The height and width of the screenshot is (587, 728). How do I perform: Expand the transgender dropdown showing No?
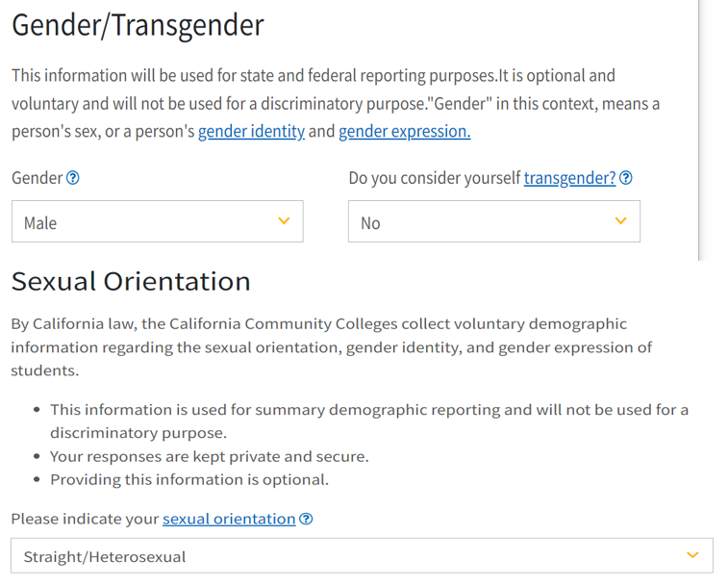point(494,221)
